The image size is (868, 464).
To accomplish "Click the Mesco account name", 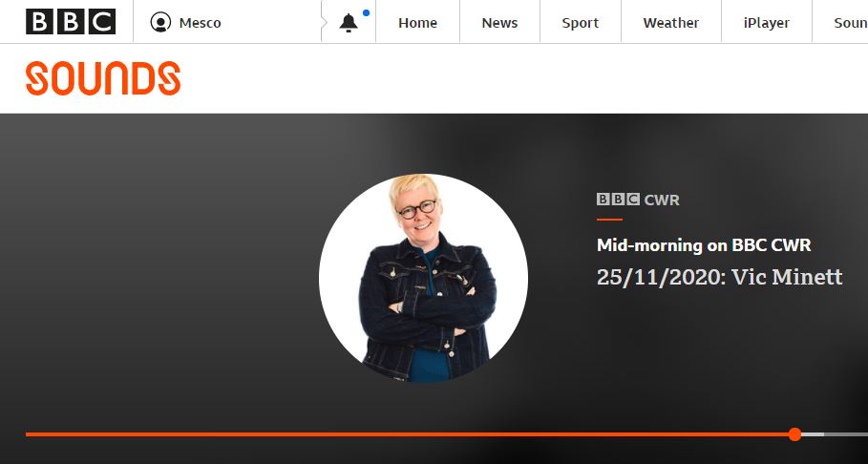I will pos(200,23).
